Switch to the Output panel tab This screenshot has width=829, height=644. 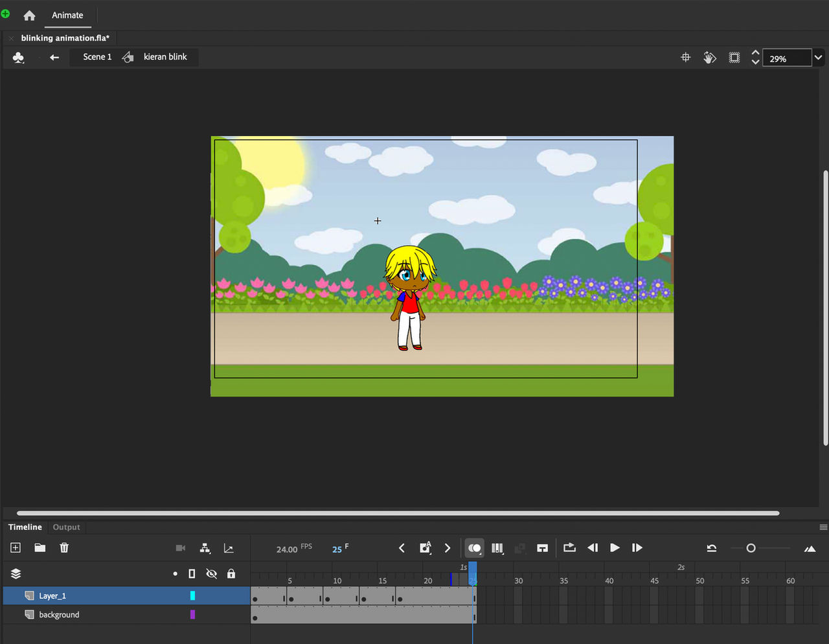point(67,527)
